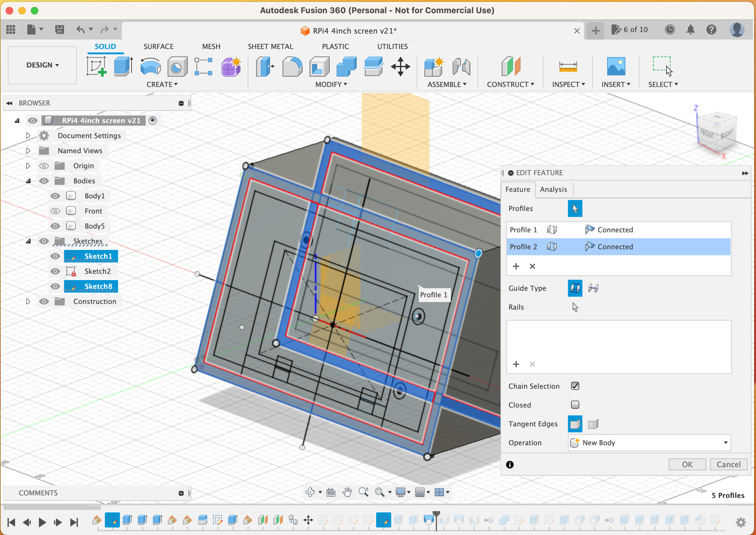Show the hidden Origin folder

tap(44, 166)
